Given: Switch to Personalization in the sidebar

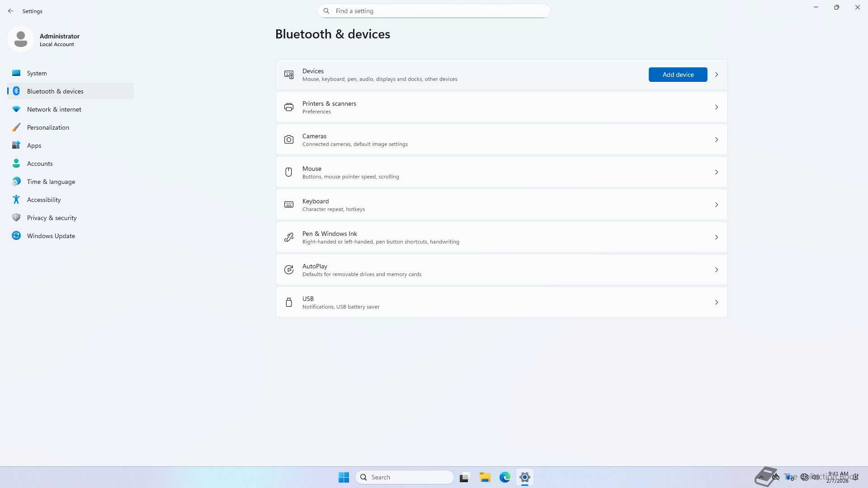Looking at the screenshot, I should pyautogui.click(x=48, y=127).
